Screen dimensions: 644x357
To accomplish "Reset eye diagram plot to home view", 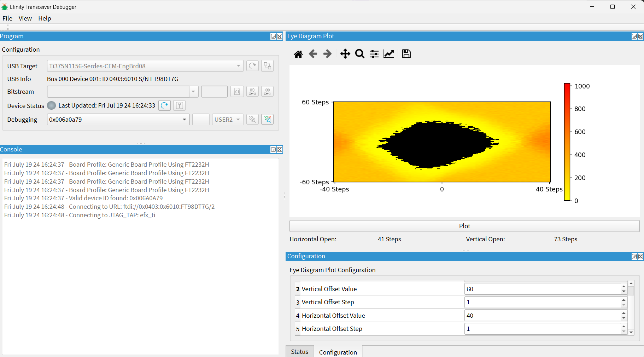I will click(x=298, y=54).
